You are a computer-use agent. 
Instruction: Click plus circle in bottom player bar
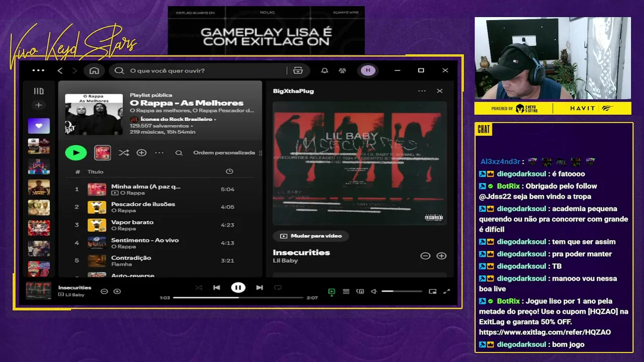(117, 291)
